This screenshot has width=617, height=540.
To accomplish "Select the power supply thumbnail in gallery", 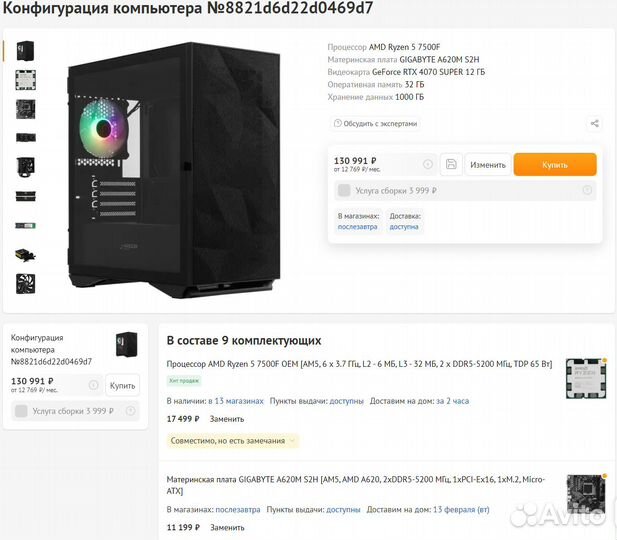I will [x=26, y=255].
